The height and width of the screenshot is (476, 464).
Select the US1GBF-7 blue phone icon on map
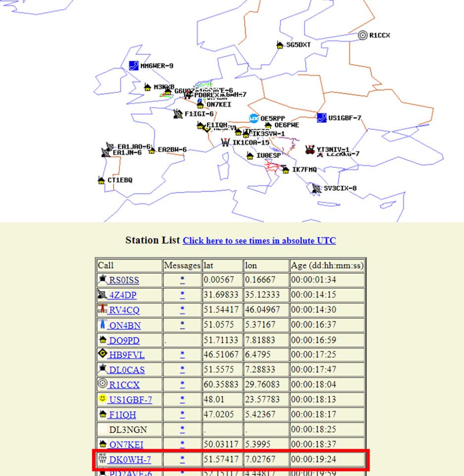pyautogui.click(x=322, y=118)
